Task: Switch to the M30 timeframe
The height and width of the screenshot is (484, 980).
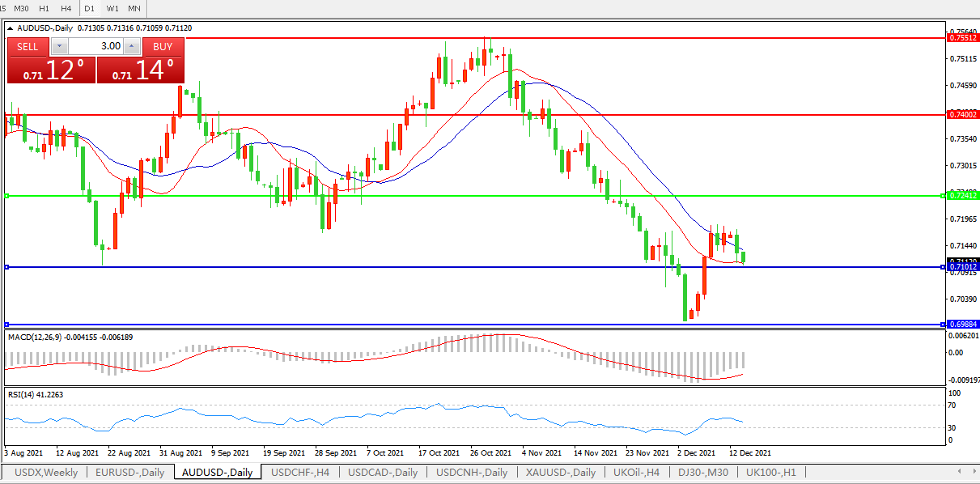Action: [22, 8]
